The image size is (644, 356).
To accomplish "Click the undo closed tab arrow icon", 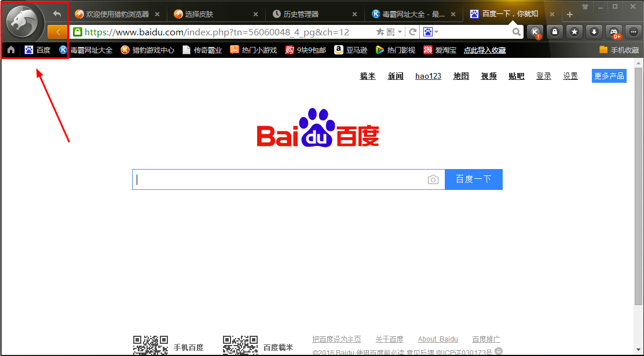I will (x=57, y=13).
